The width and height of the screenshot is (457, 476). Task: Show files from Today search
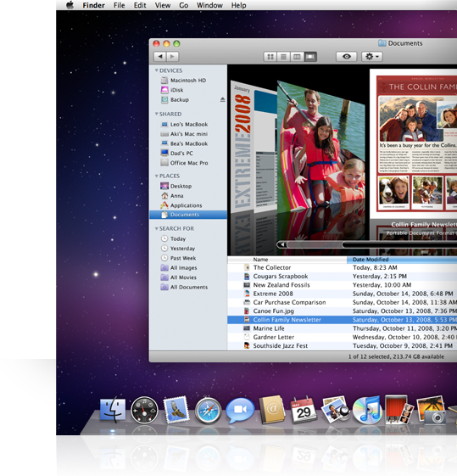pyautogui.click(x=188, y=238)
